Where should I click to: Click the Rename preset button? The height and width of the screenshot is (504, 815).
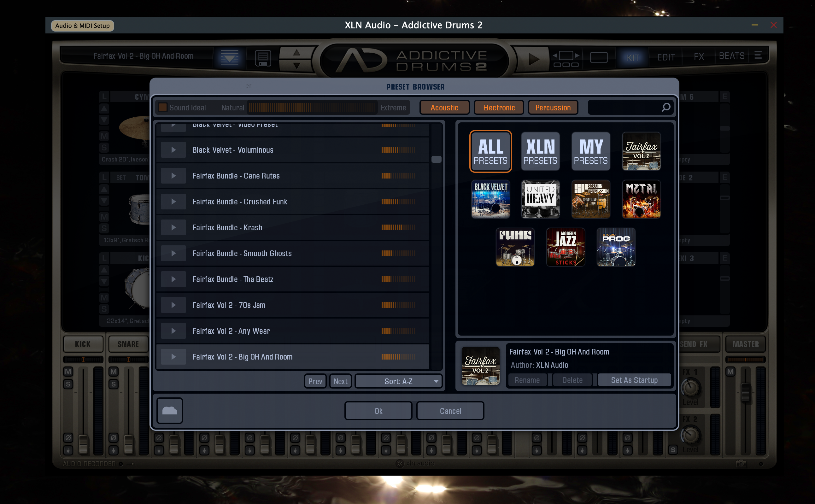[x=527, y=380]
